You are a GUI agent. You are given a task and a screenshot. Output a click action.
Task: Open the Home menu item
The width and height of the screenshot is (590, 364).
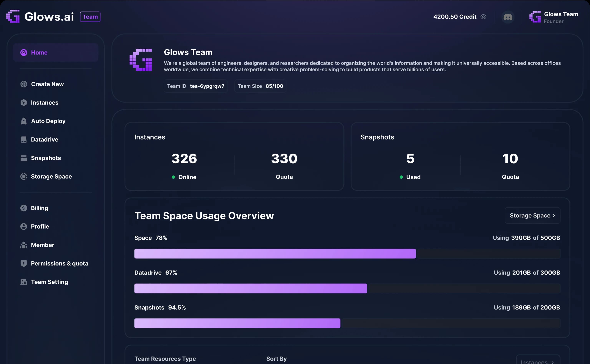56,52
